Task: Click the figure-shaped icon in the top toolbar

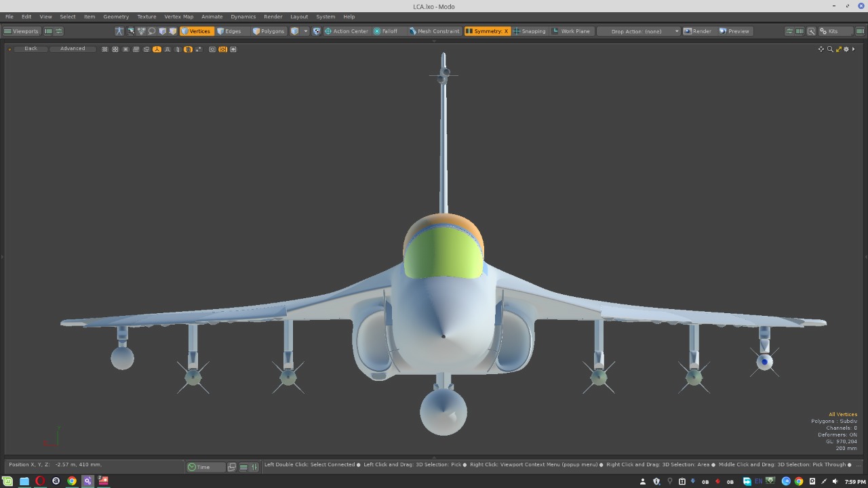Action: [x=119, y=31]
